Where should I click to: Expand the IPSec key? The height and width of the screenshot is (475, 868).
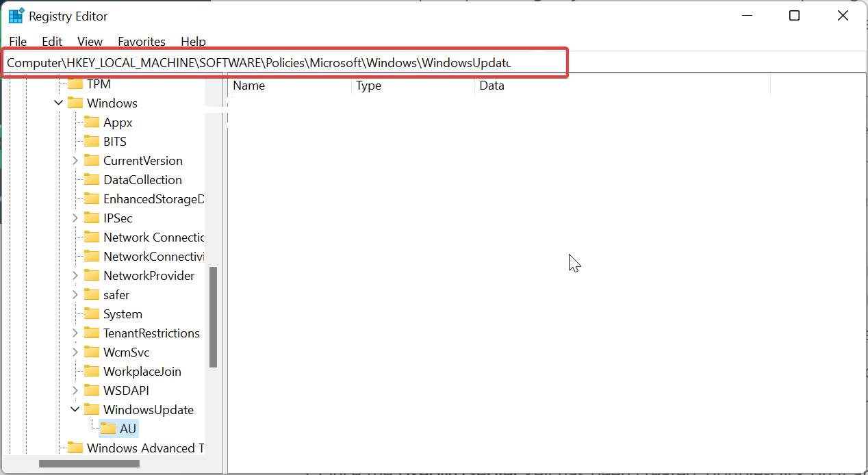coord(75,218)
